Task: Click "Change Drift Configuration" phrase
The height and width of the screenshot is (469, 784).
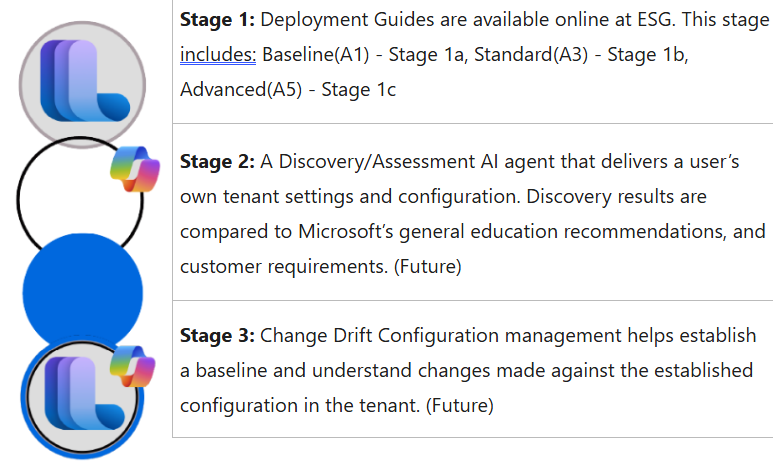Action: tap(360, 335)
